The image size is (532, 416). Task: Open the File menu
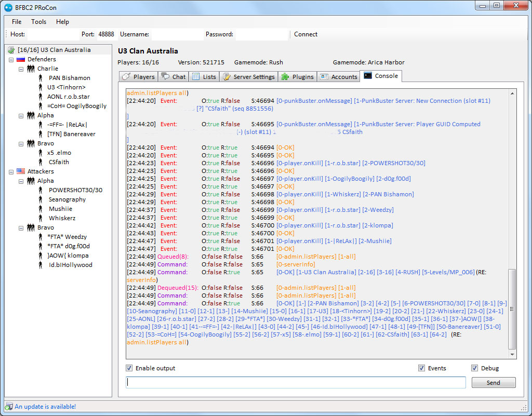pyautogui.click(x=17, y=22)
